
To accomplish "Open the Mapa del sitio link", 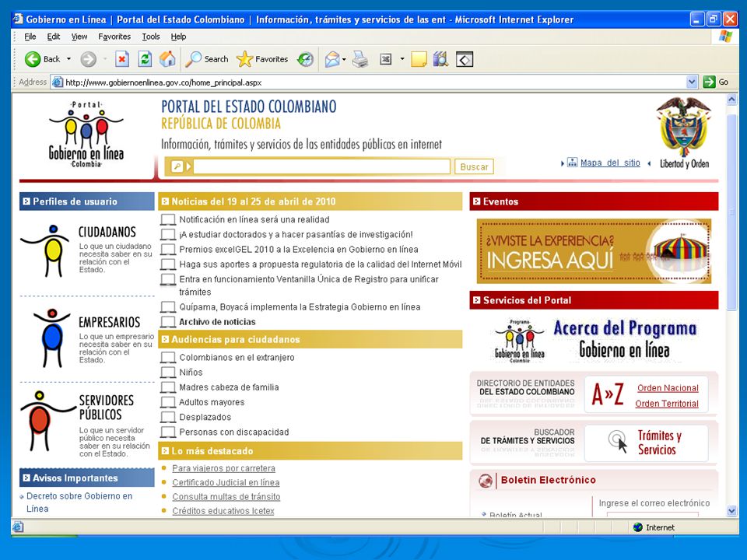I will click(610, 163).
